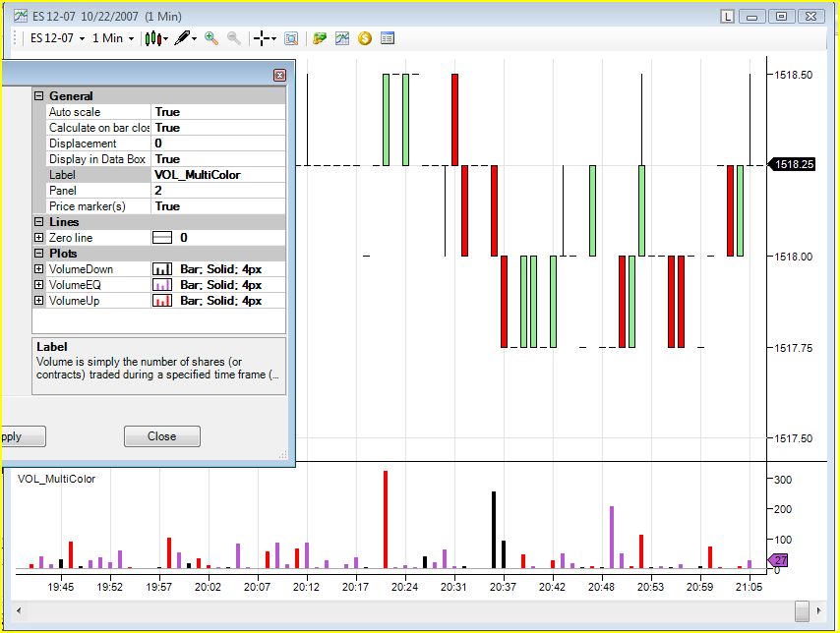Click the scrollbar left arrow
Screen dimensions: 840x633
click(x=20, y=610)
